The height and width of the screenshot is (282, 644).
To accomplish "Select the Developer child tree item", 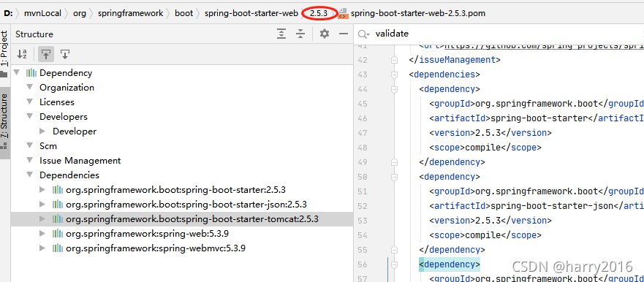I will tap(75, 132).
